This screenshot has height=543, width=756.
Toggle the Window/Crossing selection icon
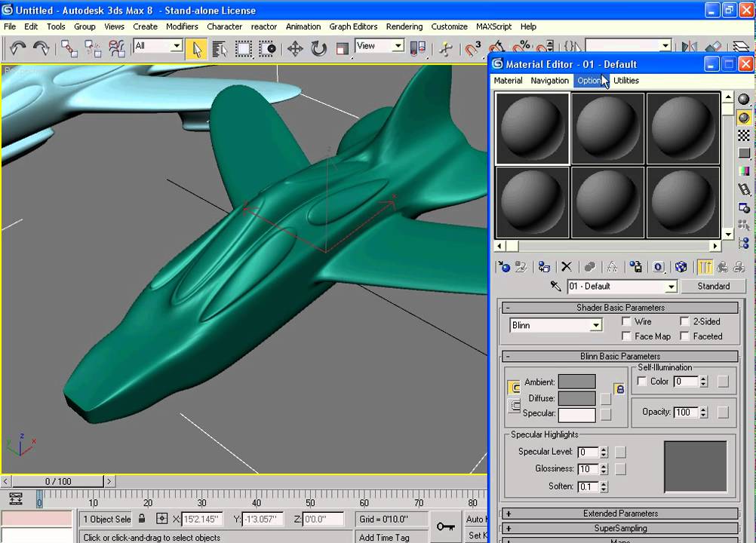click(267, 49)
